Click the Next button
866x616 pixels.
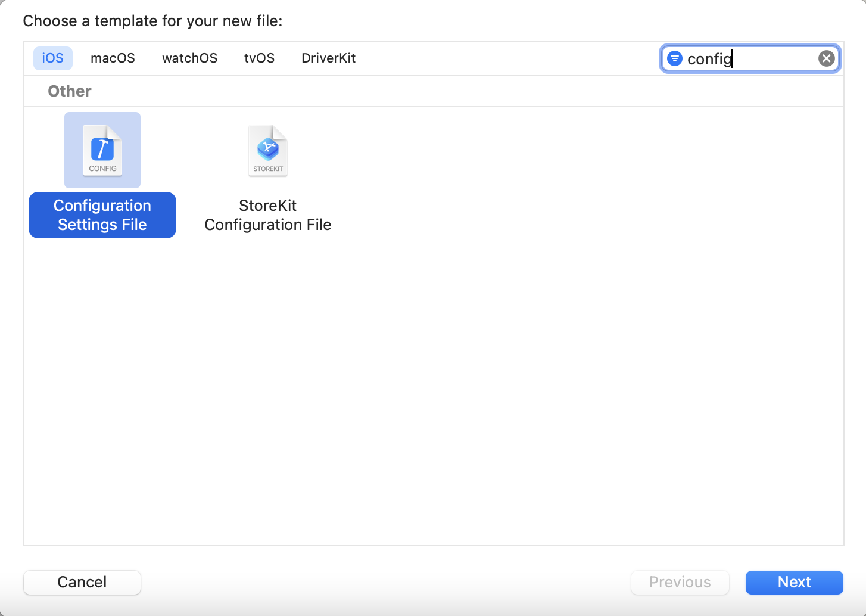click(x=794, y=582)
